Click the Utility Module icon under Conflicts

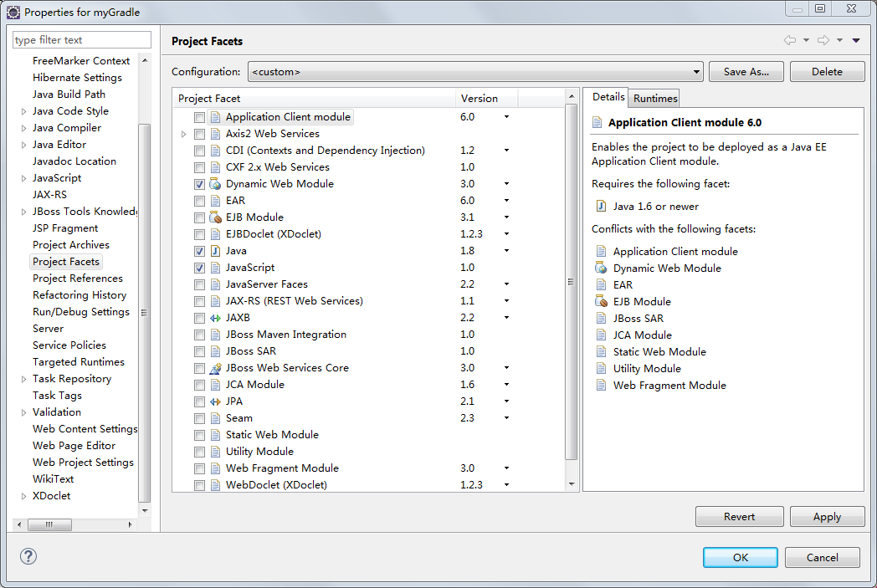pyautogui.click(x=601, y=369)
